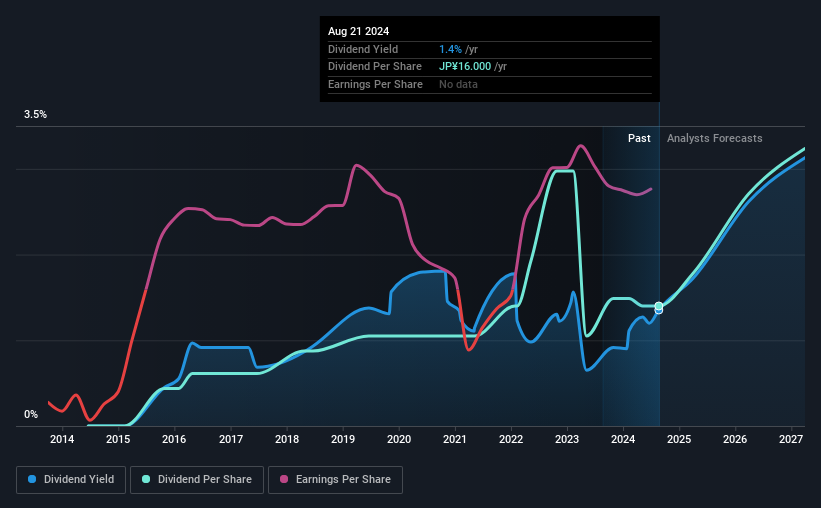Viewport: 821px width, 508px height.
Task: Click the blue Dividend Yield legend dot
Action: click(32, 479)
